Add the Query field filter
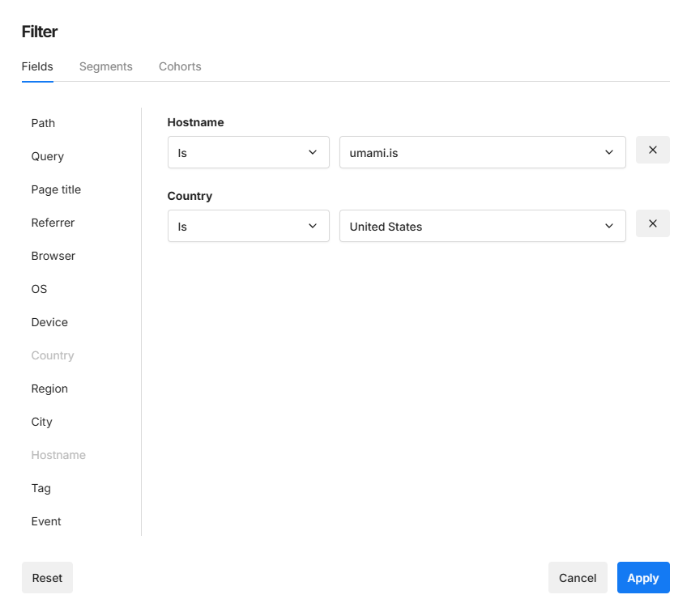 pos(47,156)
